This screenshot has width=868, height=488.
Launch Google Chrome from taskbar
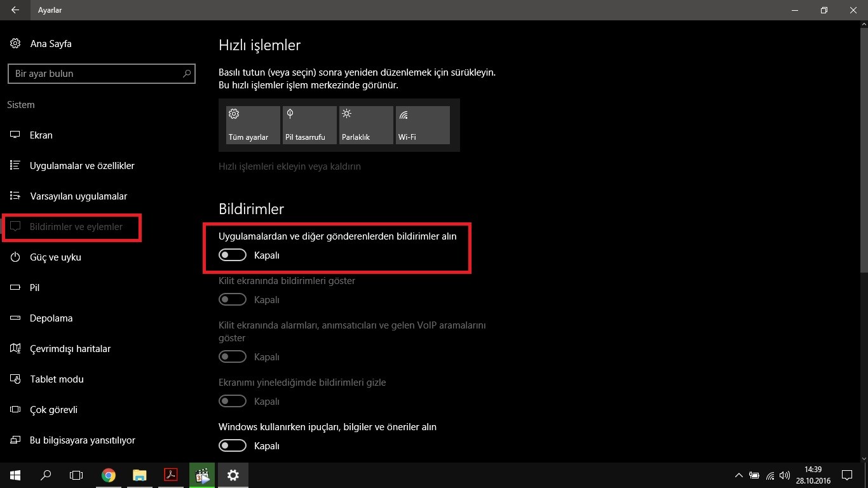tap(109, 475)
